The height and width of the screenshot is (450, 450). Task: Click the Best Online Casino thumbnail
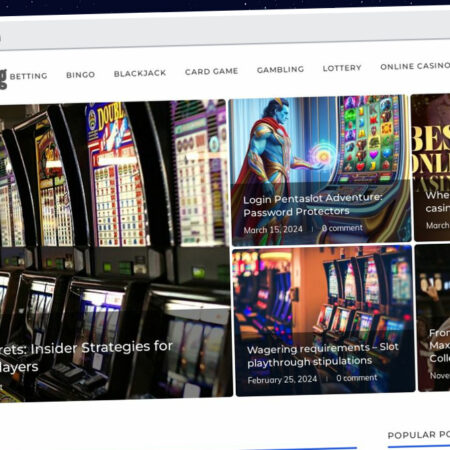(431, 167)
